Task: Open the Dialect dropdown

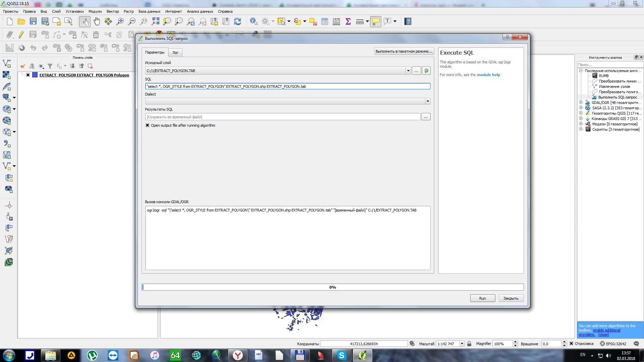Action: (x=427, y=101)
